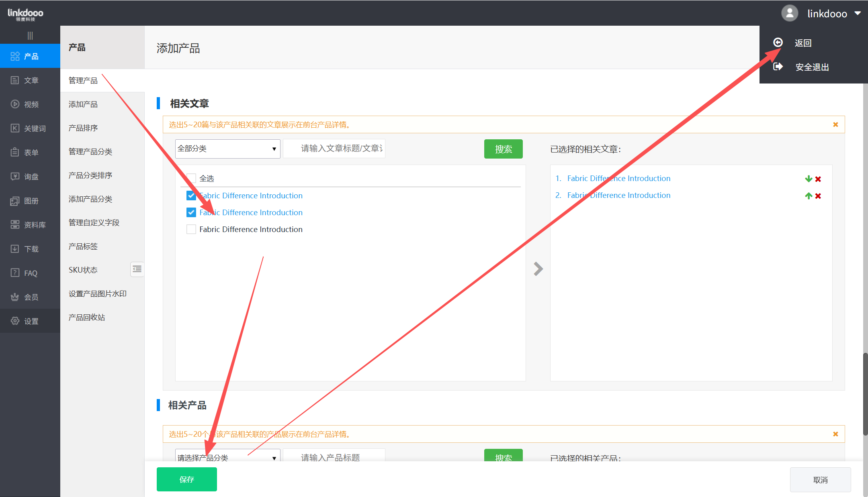Check the third unchecked Fabric Difference Introduction
This screenshot has width=868, height=497.
tap(191, 229)
